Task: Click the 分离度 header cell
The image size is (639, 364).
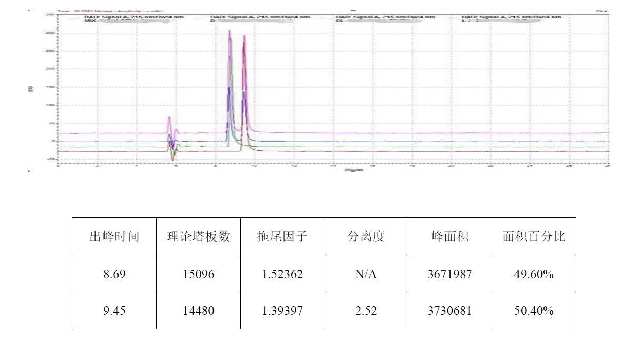Action: [x=366, y=236]
